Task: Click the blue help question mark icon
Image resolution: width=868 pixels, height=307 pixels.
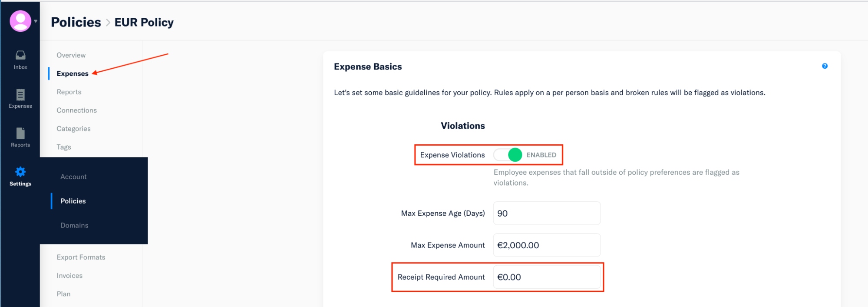Action: click(x=825, y=66)
